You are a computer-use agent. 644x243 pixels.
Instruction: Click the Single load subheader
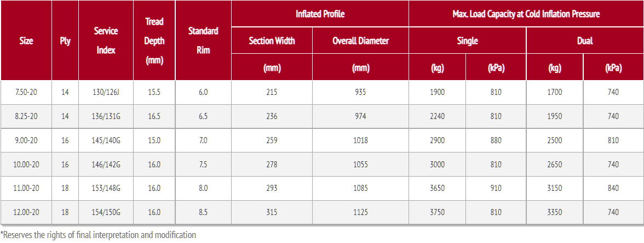click(x=467, y=41)
